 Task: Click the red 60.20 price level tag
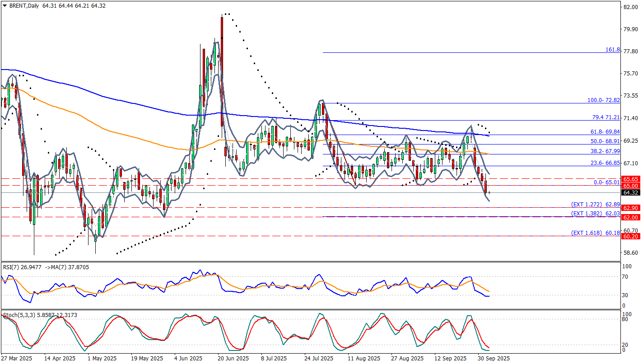click(x=630, y=236)
